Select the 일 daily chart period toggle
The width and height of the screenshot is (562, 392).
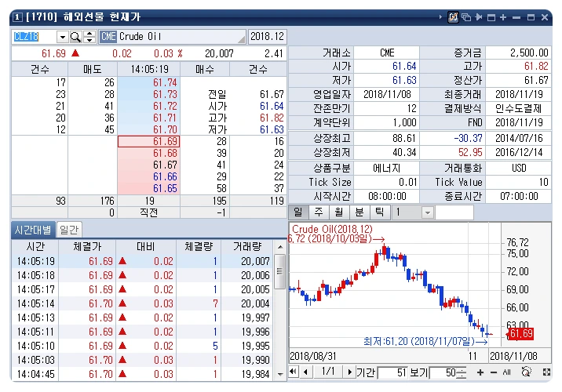coord(298,212)
